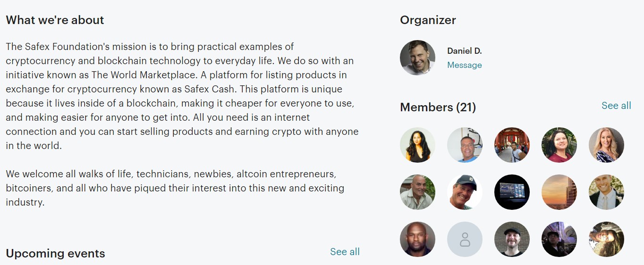Image resolution: width=644 pixels, height=265 pixels.
Task: Click the blonde woman member avatar
Action: pyautogui.click(x=606, y=145)
